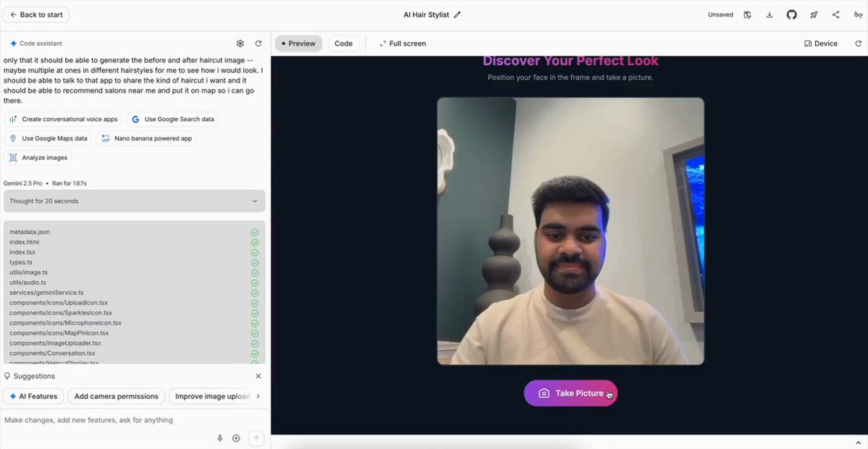This screenshot has width=868, height=449.
Task: Open components/icons/MapPinIcon.tsx file entry
Action: point(59,333)
